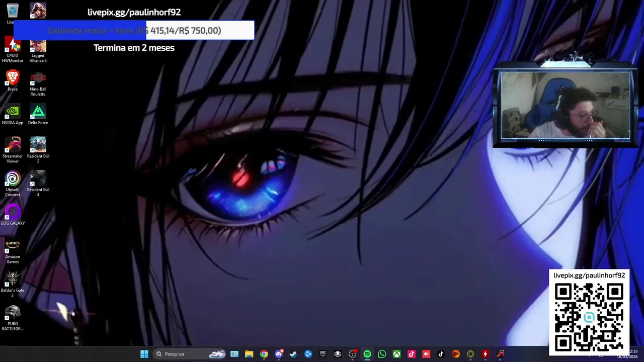Viewport: 644px width, 362px height.
Task: Open Steam from the taskbar
Action: point(293,354)
